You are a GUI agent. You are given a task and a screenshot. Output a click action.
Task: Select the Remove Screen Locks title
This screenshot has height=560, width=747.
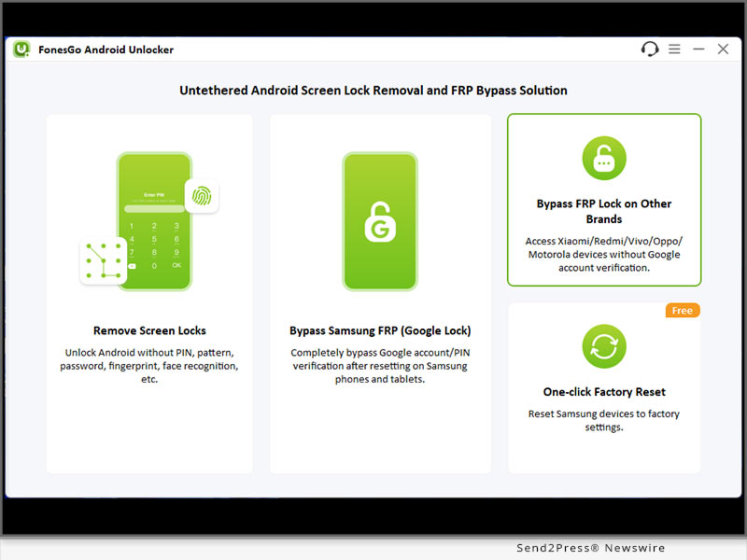[x=149, y=330]
